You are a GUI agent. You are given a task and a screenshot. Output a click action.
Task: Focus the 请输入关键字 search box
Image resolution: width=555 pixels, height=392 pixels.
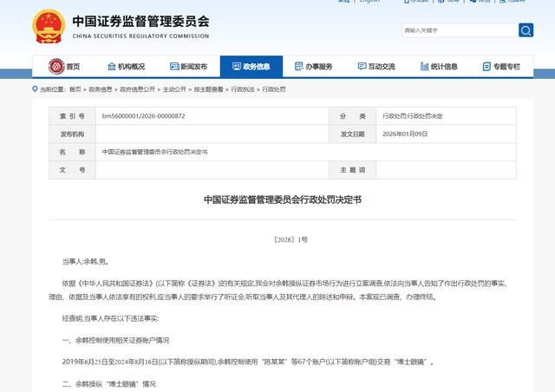pos(460,30)
